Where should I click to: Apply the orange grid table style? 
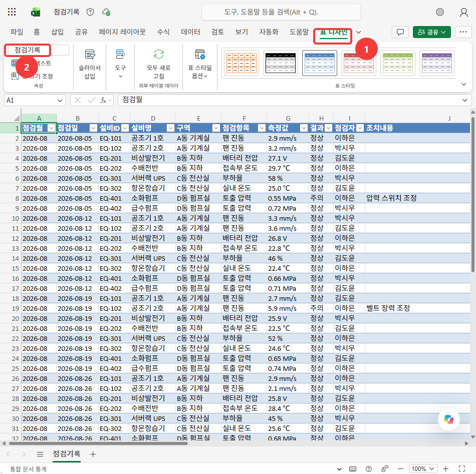[242, 63]
